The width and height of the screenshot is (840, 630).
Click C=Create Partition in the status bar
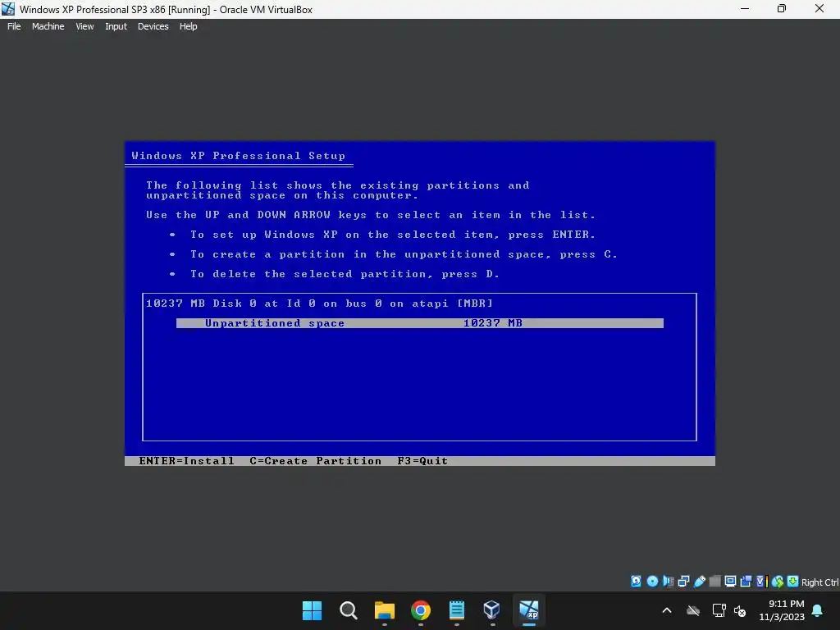point(316,461)
